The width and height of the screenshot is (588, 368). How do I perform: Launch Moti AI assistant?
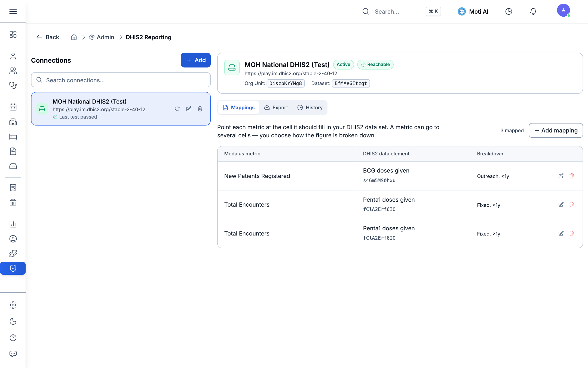click(473, 11)
